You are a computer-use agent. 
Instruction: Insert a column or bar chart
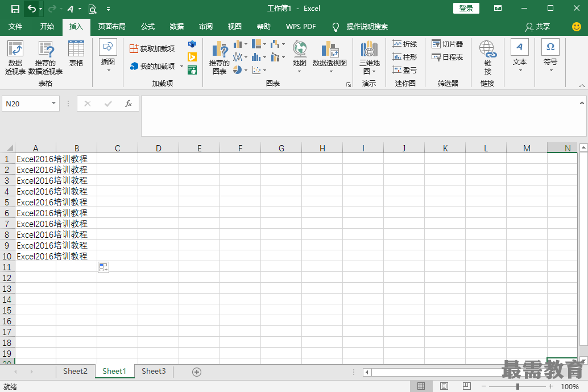coord(241,44)
